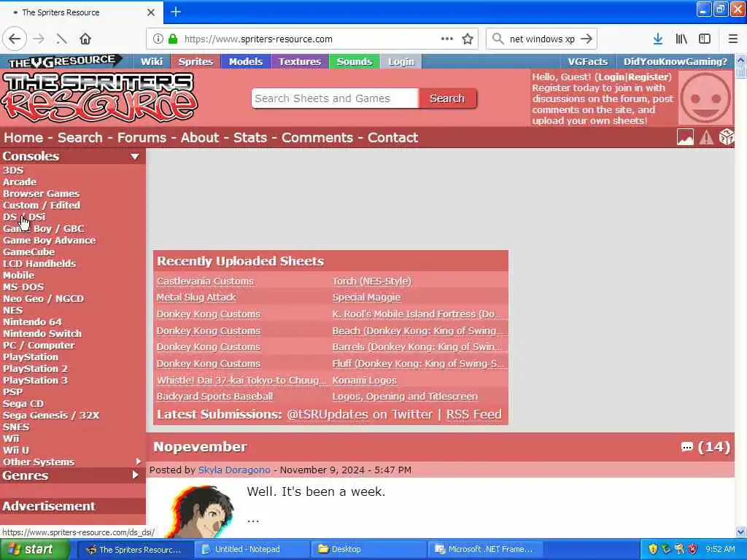
Task: Switch to the Textures tab
Action: pos(300,61)
